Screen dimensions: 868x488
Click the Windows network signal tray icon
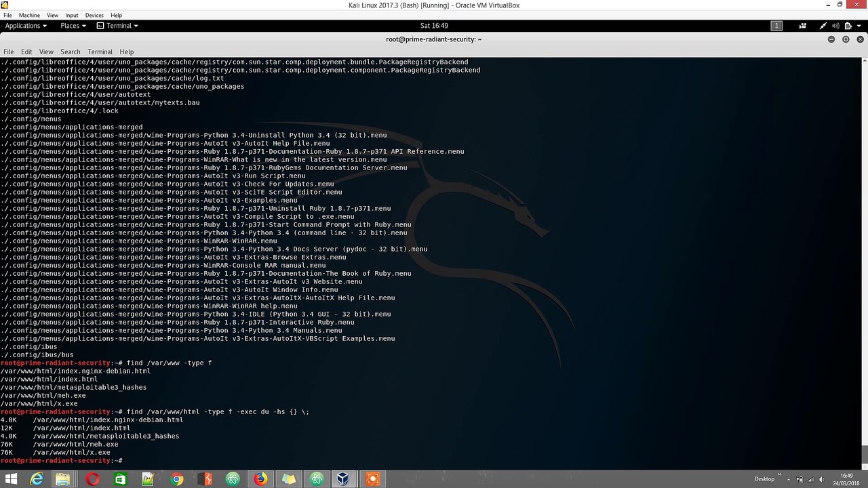click(812, 479)
